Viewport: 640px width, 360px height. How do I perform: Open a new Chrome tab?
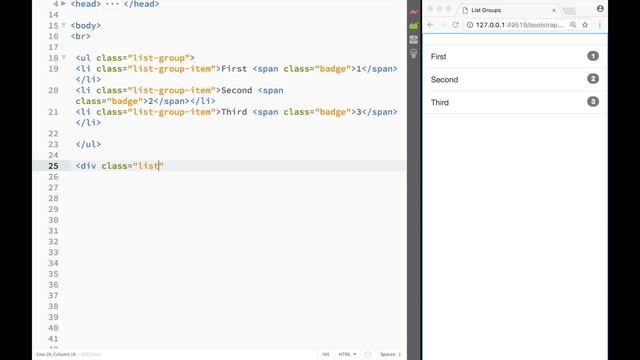point(569,11)
